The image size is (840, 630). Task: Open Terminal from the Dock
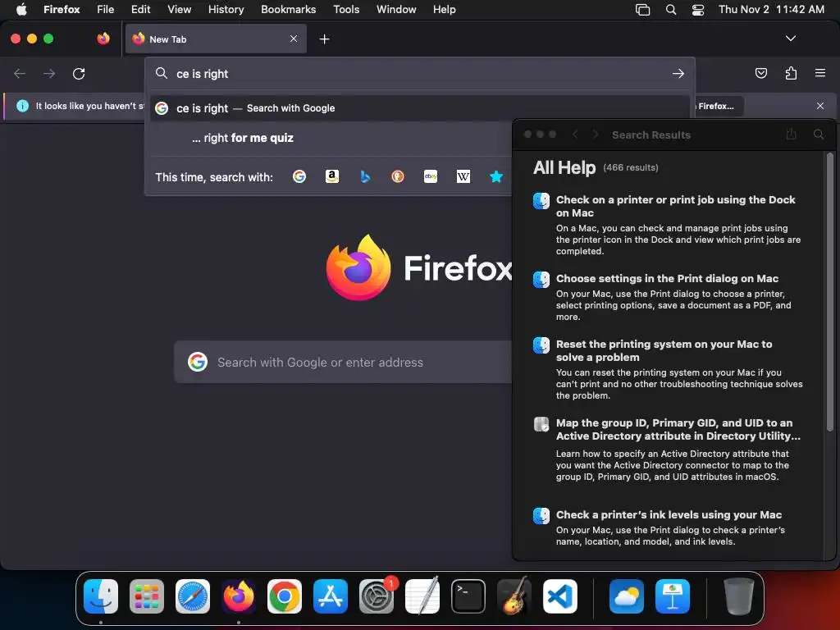[468, 596]
